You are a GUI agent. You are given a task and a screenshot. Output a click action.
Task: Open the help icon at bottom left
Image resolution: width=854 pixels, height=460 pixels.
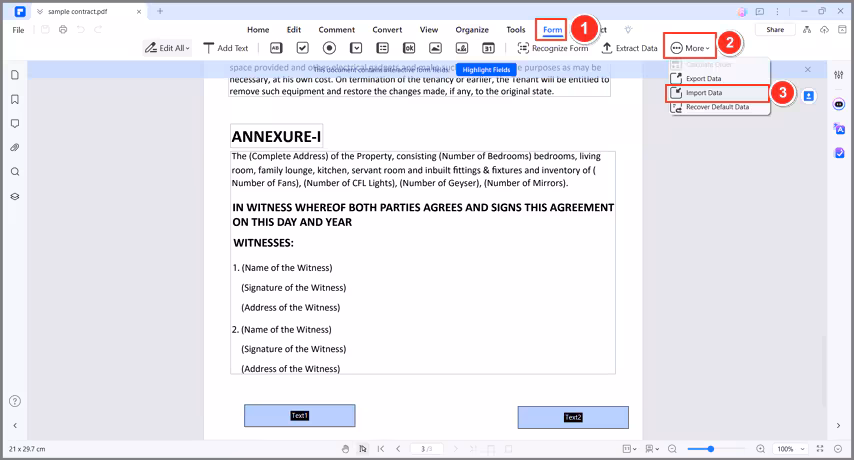pos(15,401)
